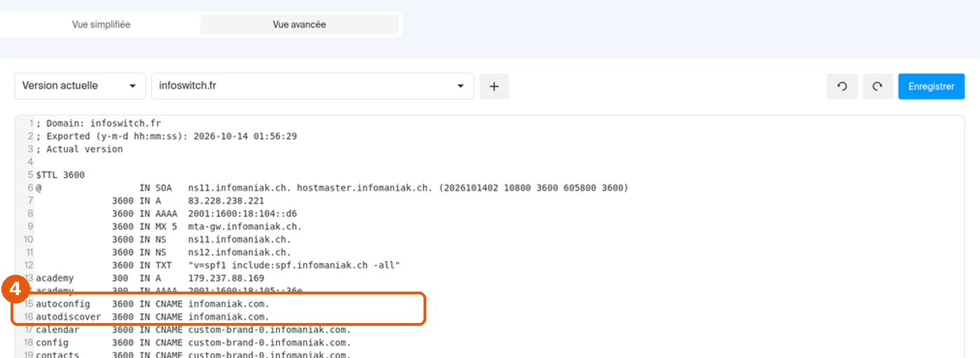Click the NS ns12.infomaniak.ch. record
Viewport: 980px width, 358px height.
coord(201,252)
